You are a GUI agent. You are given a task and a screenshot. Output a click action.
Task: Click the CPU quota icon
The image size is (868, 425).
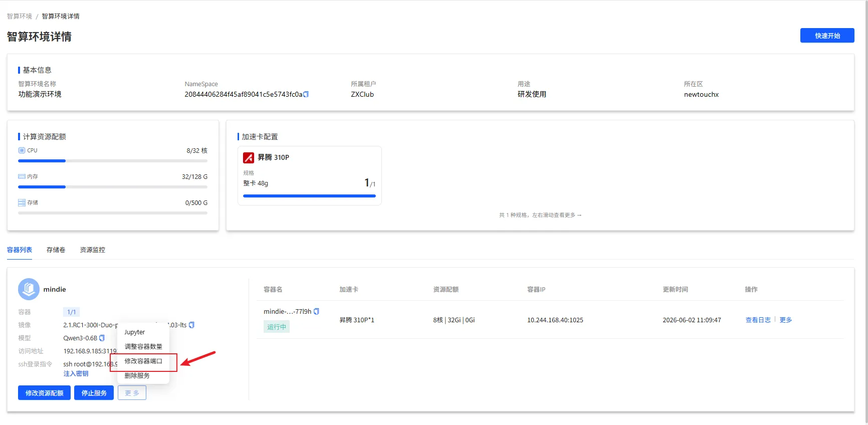pyautogui.click(x=22, y=150)
